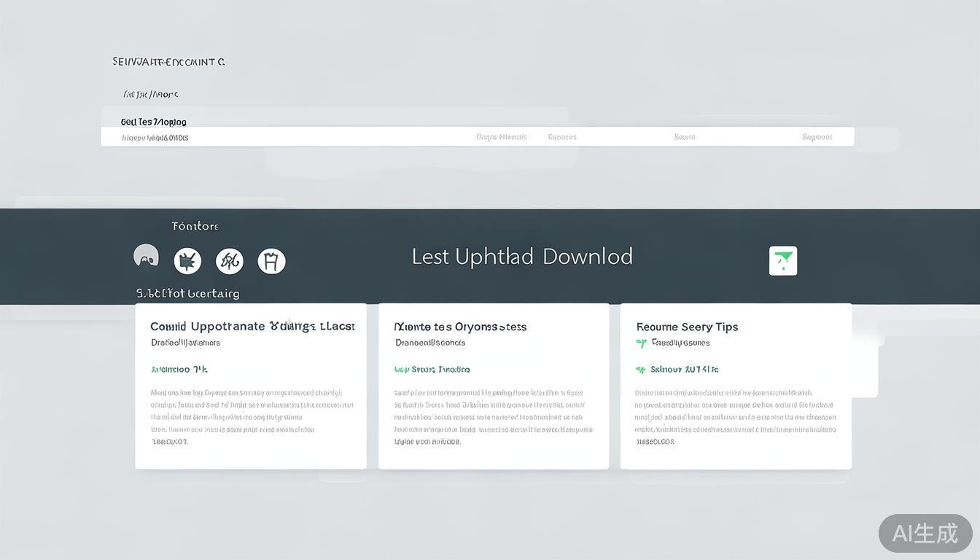Open the Xionte tes Oryonss card title
The image size is (980, 560).
coord(460,327)
